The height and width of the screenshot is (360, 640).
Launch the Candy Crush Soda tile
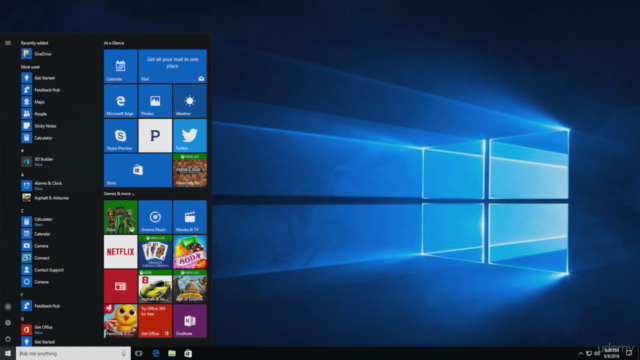(190, 251)
